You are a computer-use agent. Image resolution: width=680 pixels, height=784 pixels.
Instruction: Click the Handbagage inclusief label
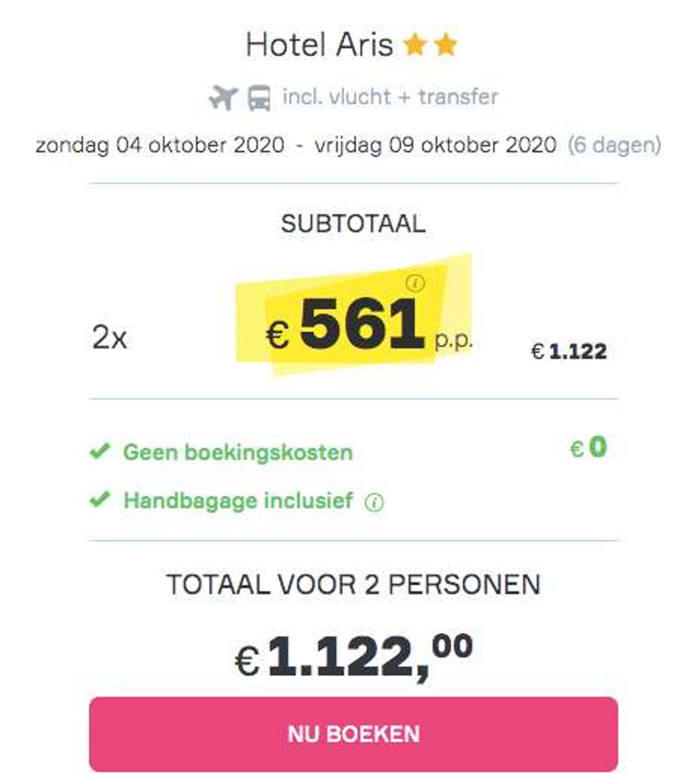point(238,500)
